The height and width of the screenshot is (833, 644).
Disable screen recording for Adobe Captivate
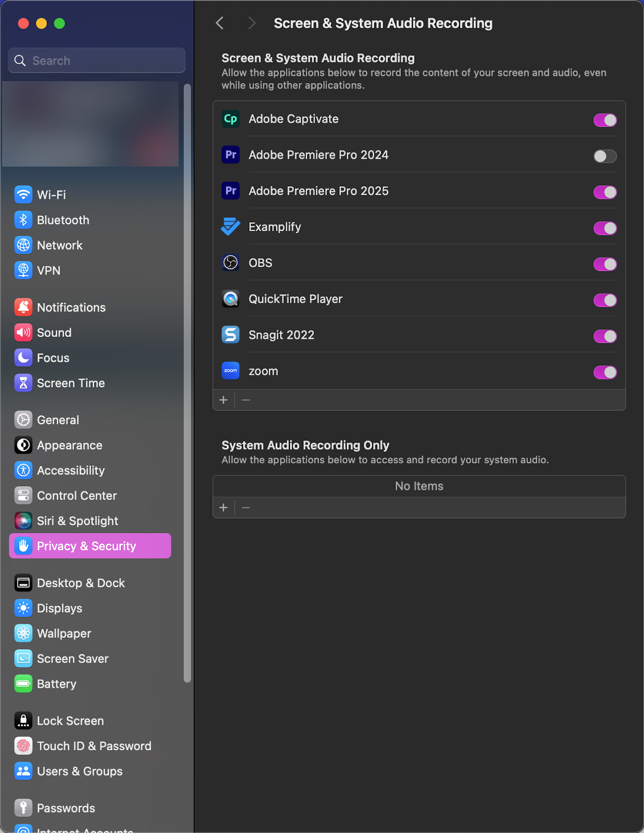tap(605, 120)
